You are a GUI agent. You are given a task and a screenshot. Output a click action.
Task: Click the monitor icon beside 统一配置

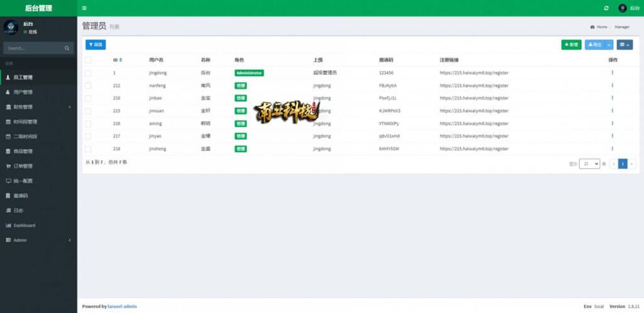(x=8, y=181)
